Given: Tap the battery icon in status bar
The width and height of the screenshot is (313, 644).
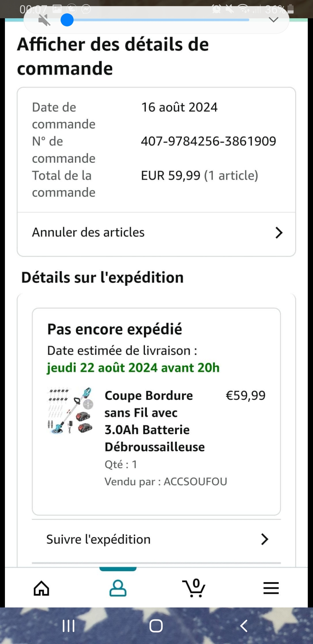Looking at the screenshot, I should coord(291,9).
